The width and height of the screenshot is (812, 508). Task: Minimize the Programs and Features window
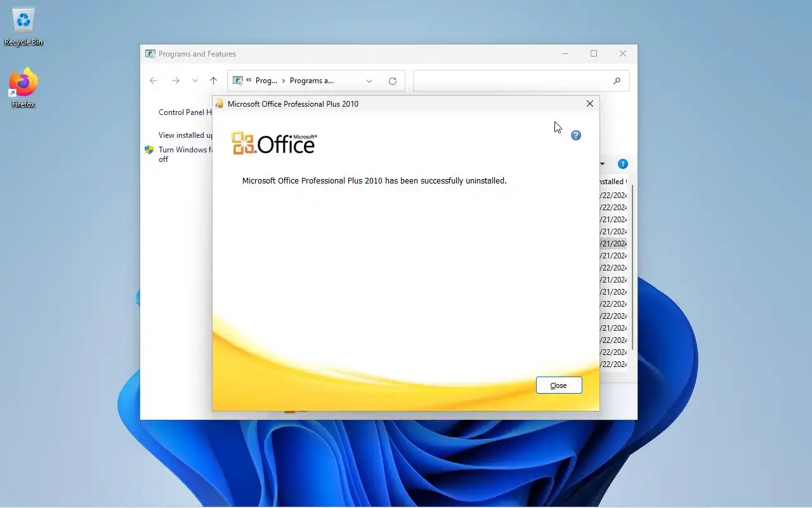pos(565,54)
